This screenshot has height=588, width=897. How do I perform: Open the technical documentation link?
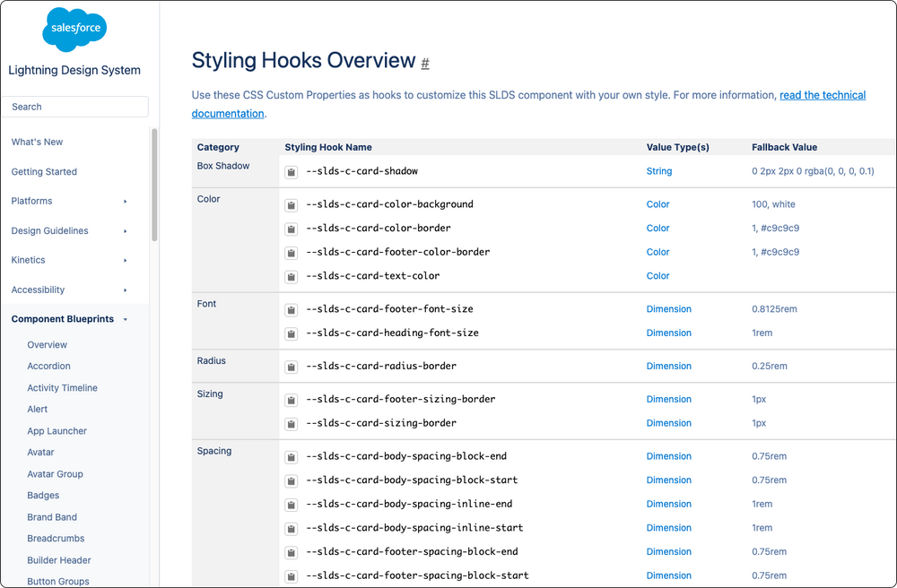[x=823, y=94]
